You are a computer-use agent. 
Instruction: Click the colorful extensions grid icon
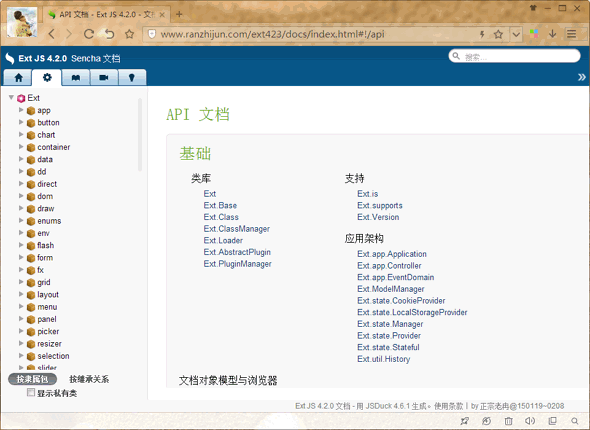point(534,34)
